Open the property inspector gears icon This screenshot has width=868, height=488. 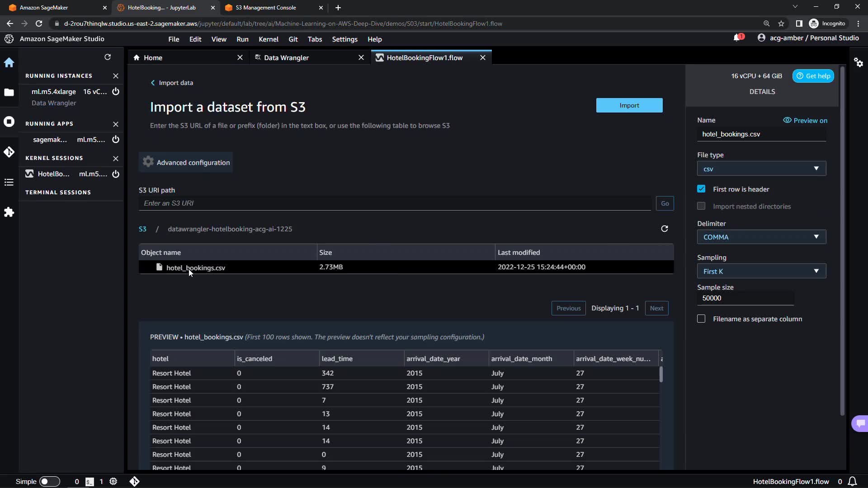point(858,62)
